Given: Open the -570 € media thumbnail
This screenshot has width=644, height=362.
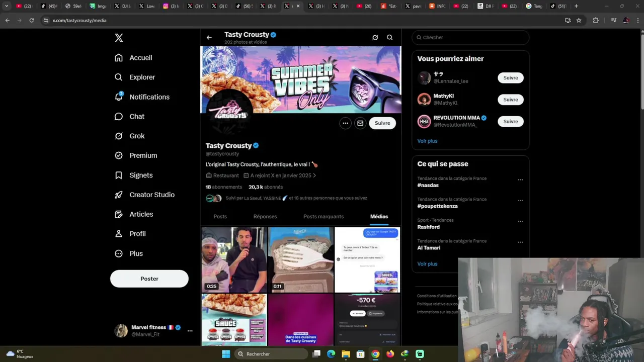Looking at the screenshot, I should (x=367, y=320).
